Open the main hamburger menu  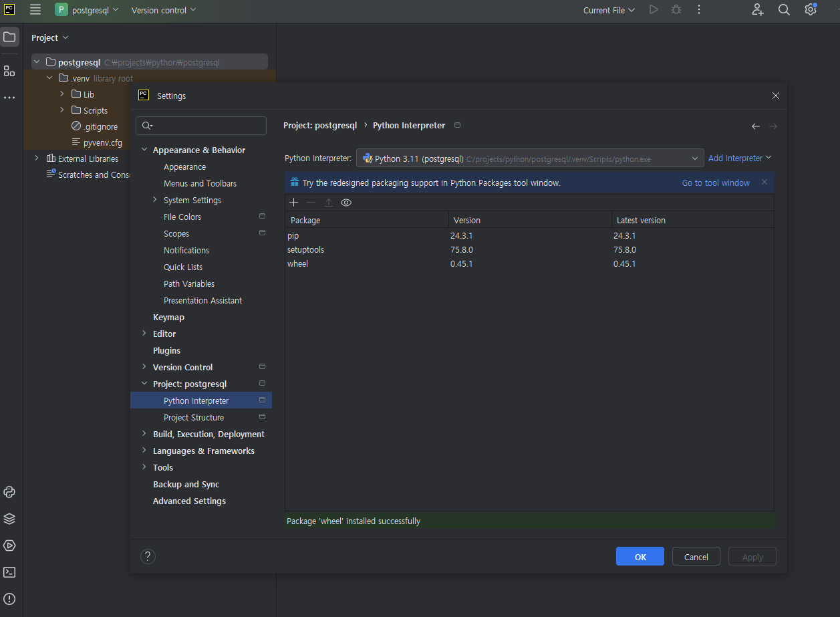(x=35, y=9)
